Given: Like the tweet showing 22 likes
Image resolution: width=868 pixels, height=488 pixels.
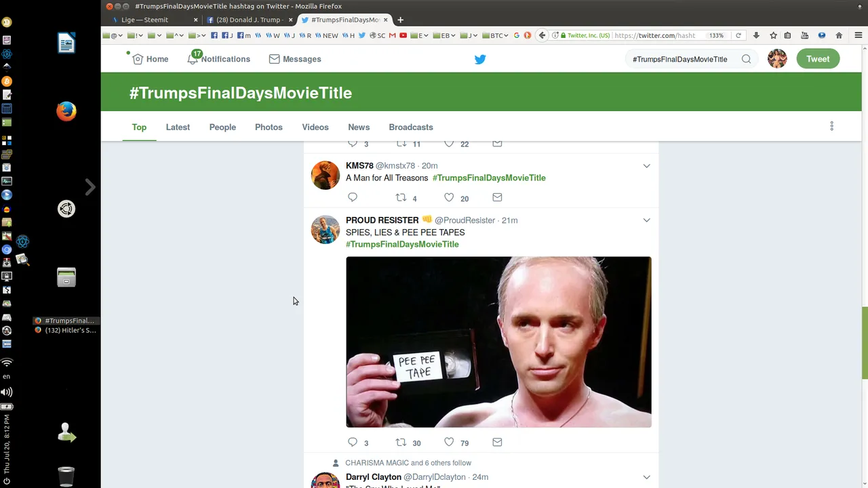Looking at the screenshot, I should click(449, 144).
